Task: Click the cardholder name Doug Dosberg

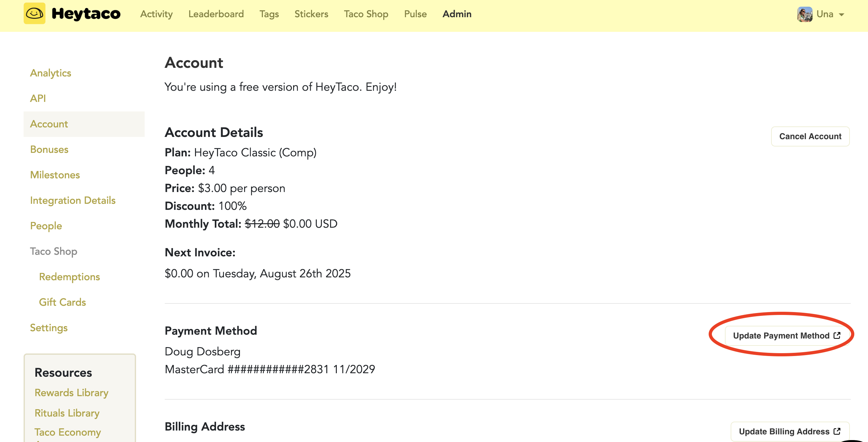Action: tap(203, 352)
